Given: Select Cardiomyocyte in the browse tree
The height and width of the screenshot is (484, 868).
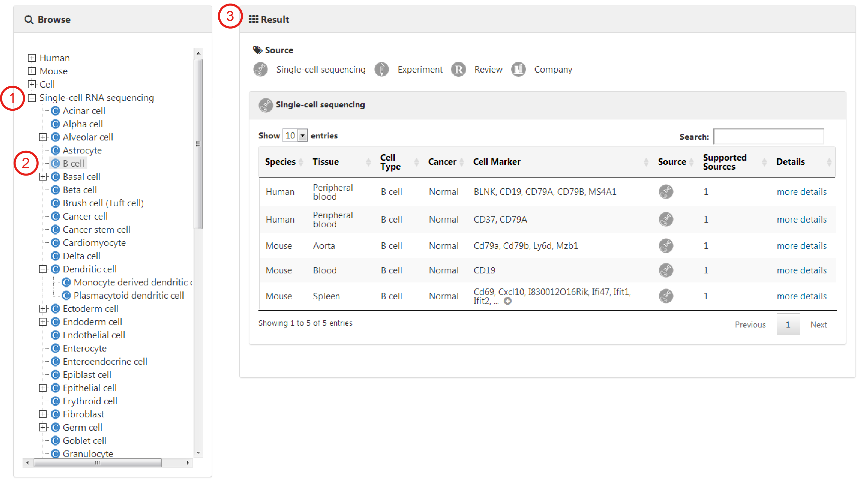Looking at the screenshot, I should point(94,243).
